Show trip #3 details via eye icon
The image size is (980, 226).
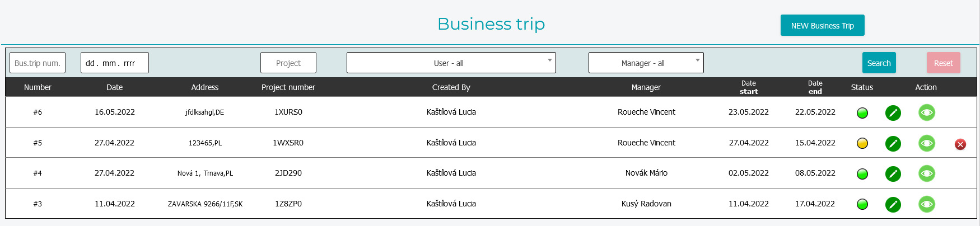tap(927, 205)
